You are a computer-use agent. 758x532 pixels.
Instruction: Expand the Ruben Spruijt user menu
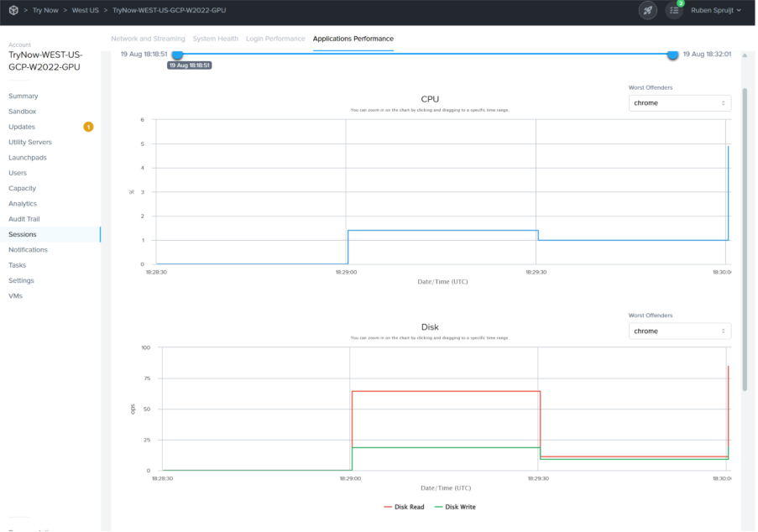tap(715, 10)
